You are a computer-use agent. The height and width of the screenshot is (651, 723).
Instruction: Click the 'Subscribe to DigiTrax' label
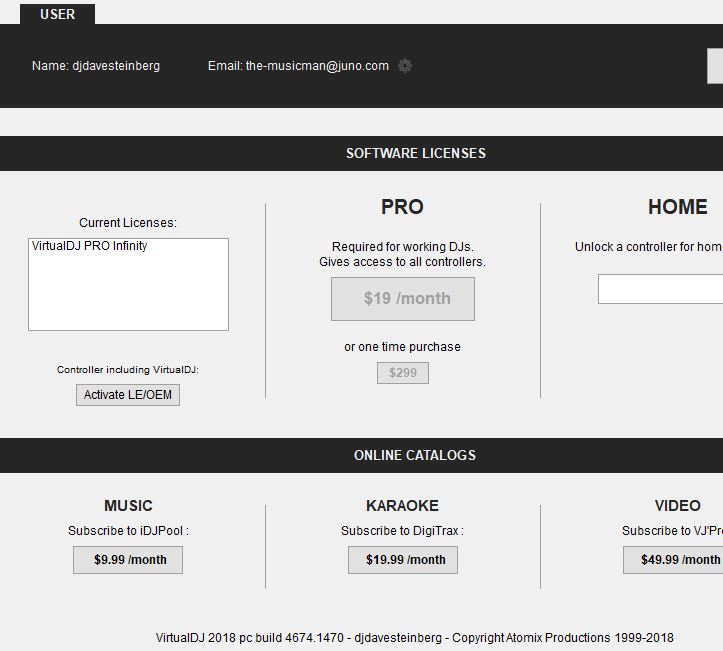tap(402, 531)
